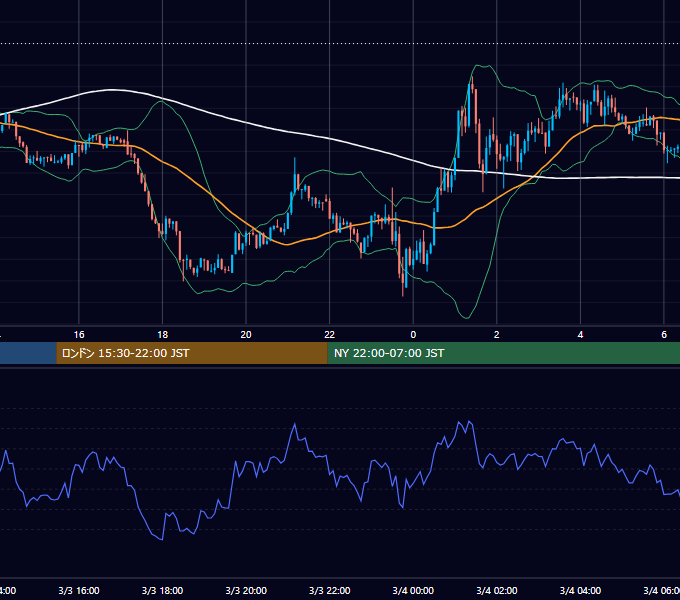Viewport: 680px width, 600px height.
Task: Click the time axis label 22
Action: [330, 335]
